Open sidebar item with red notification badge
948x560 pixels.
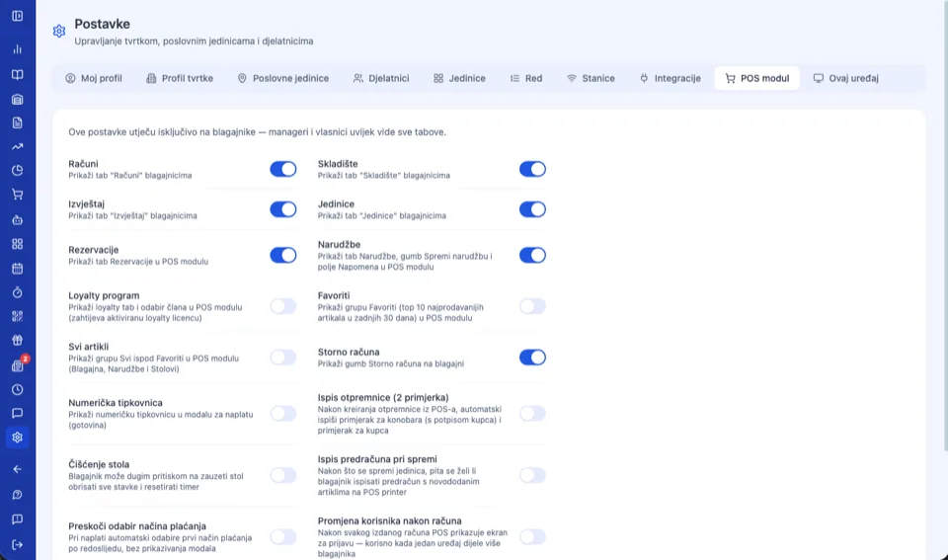tap(18, 364)
